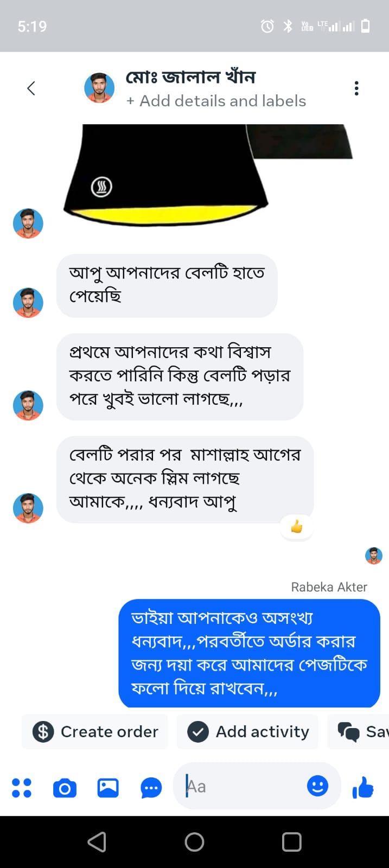Tap Rabeka Akter sender label
389x868 pixels.
(x=328, y=586)
